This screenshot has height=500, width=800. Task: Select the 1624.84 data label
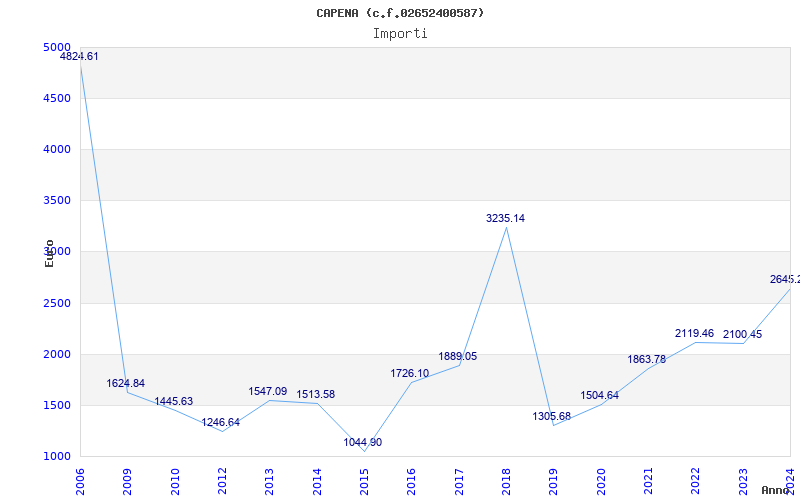(126, 383)
